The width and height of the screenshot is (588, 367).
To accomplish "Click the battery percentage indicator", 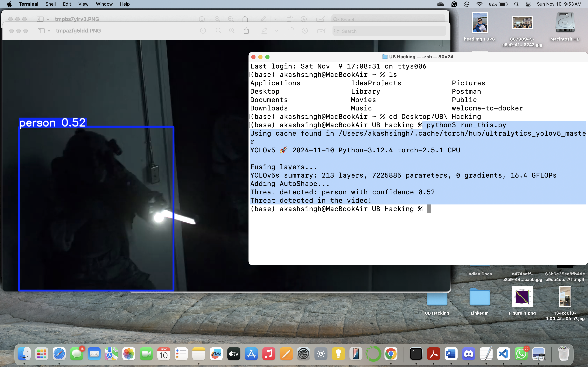I will 498,4.
